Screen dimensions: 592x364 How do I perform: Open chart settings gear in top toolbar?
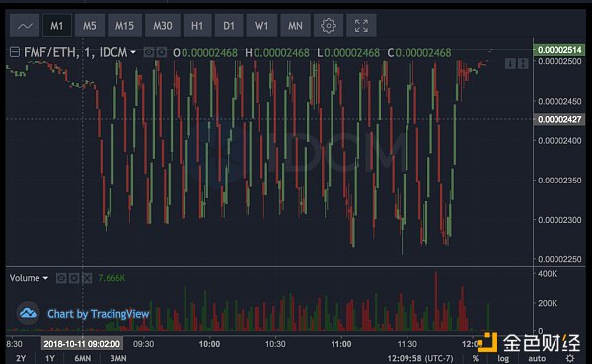(x=329, y=26)
